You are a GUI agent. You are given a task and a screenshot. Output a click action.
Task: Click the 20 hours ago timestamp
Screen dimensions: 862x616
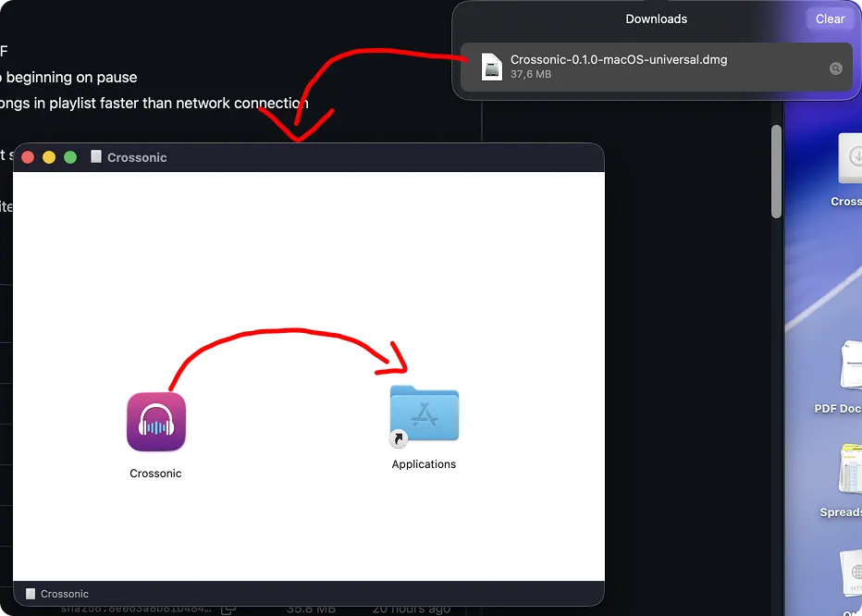coord(412,609)
